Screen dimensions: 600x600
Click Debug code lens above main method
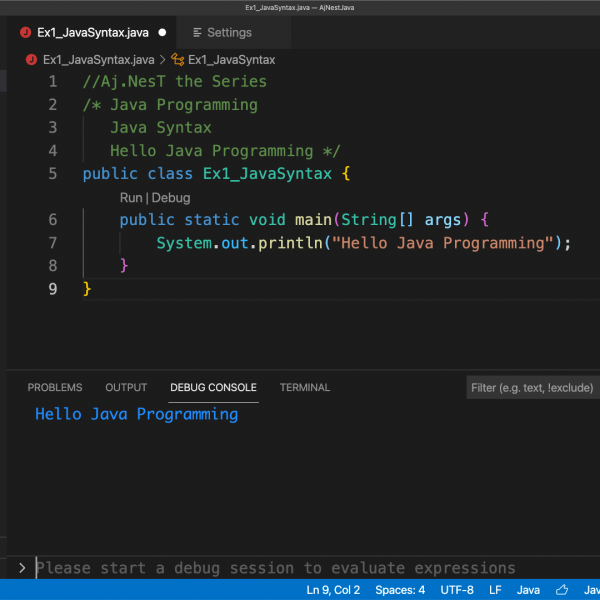(171, 198)
